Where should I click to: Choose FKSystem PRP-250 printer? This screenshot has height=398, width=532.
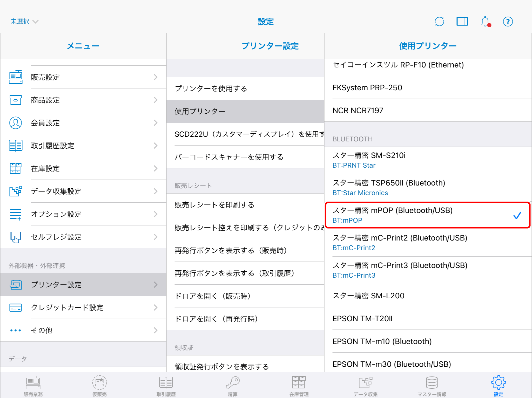tap(428, 87)
